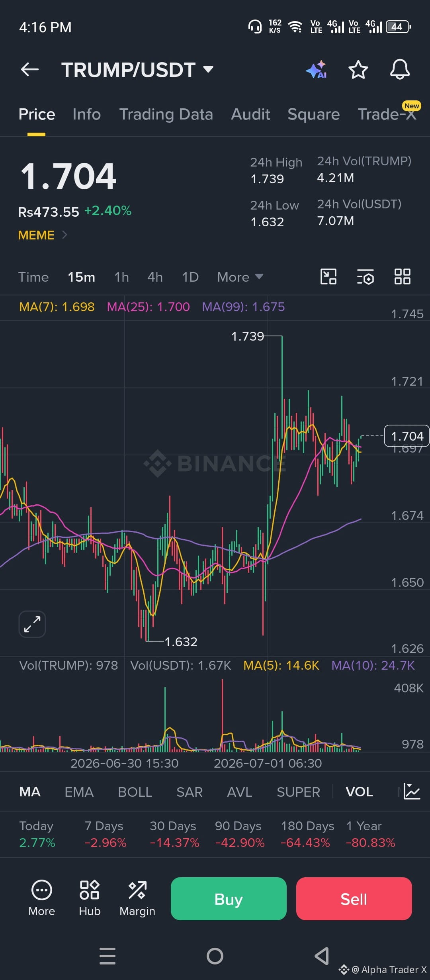Open chart indicator settings icon
This screenshot has width=430, height=980.
[365, 276]
